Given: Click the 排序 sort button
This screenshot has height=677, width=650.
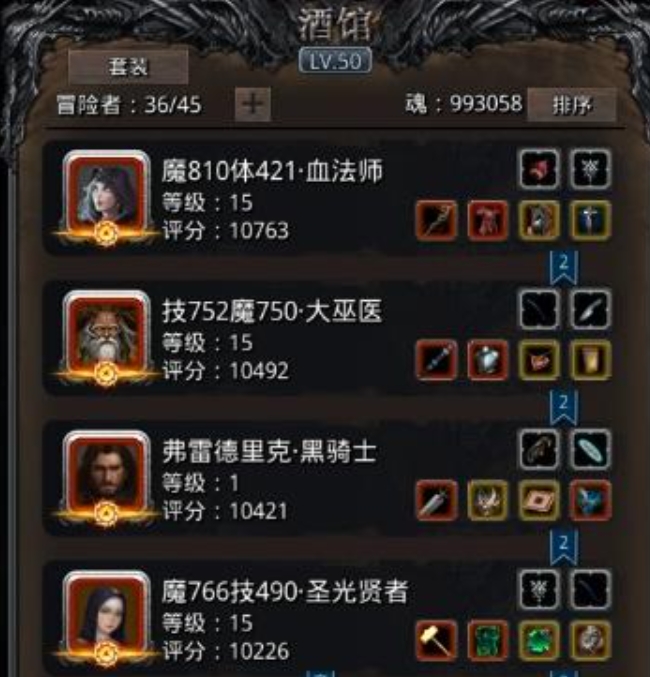Looking at the screenshot, I should click(572, 105).
